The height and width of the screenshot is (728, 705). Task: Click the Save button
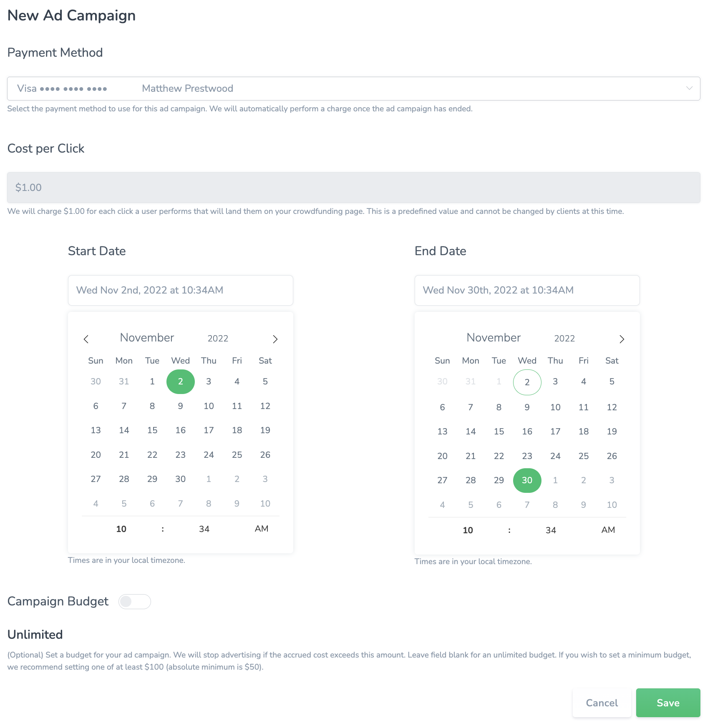(x=668, y=703)
